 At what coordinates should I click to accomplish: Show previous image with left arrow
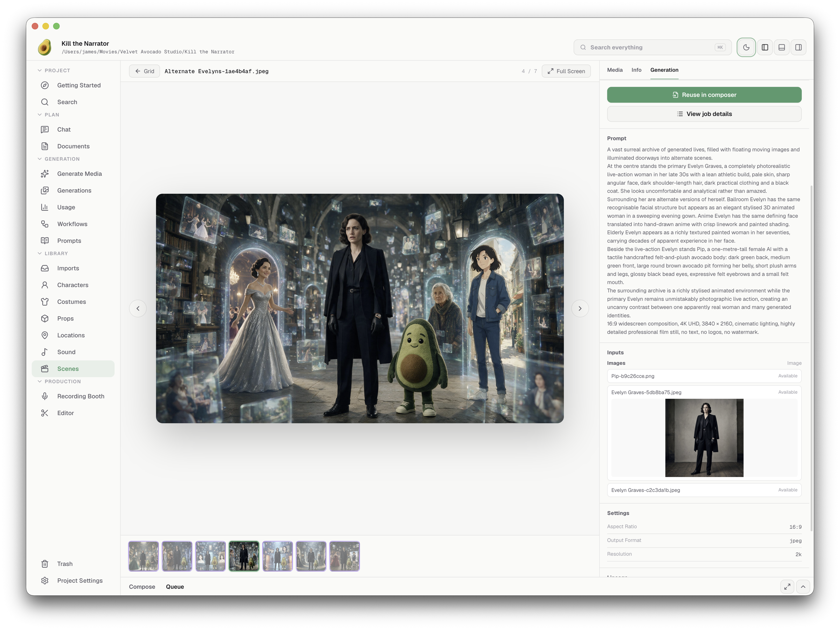click(x=138, y=308)
